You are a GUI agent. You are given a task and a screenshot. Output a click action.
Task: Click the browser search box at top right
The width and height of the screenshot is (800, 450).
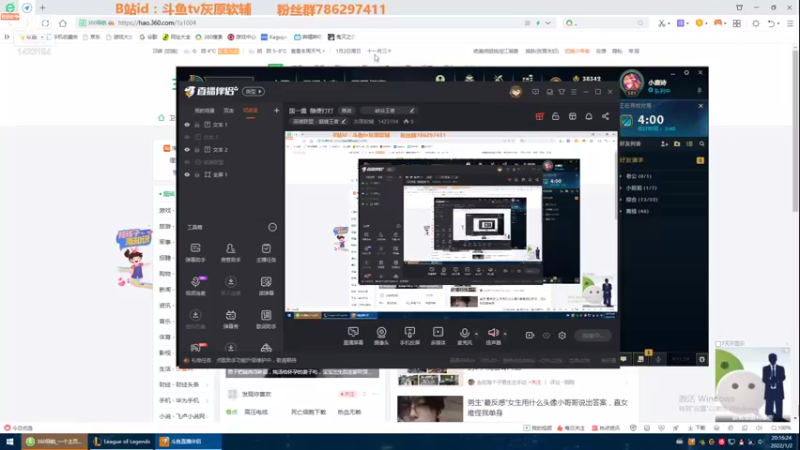605,23
